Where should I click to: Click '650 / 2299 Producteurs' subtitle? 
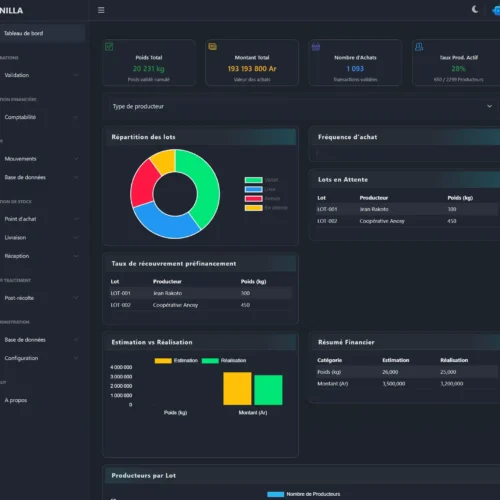click(x=458, y=79)
